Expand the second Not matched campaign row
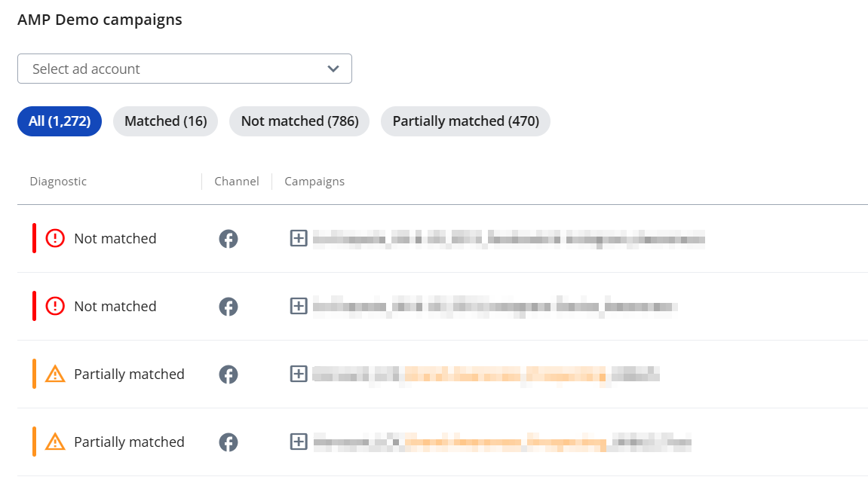868x483 pixels. pos(299,306)
